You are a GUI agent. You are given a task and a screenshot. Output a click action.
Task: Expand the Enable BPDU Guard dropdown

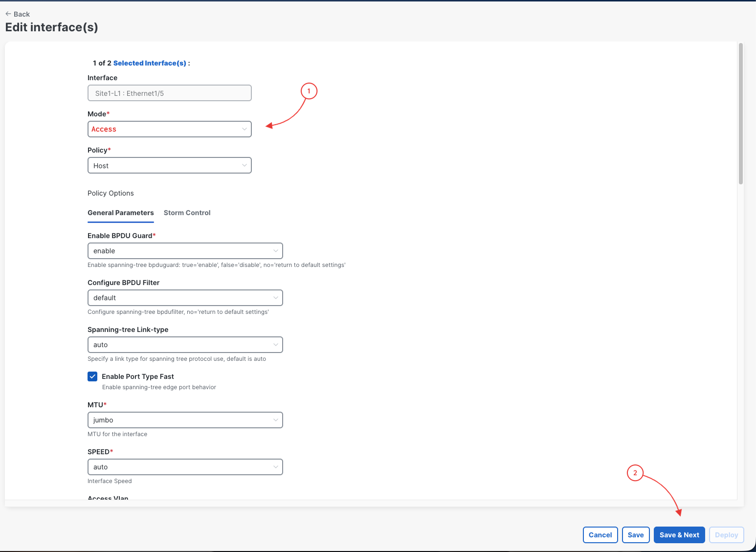tap(185, 251)
